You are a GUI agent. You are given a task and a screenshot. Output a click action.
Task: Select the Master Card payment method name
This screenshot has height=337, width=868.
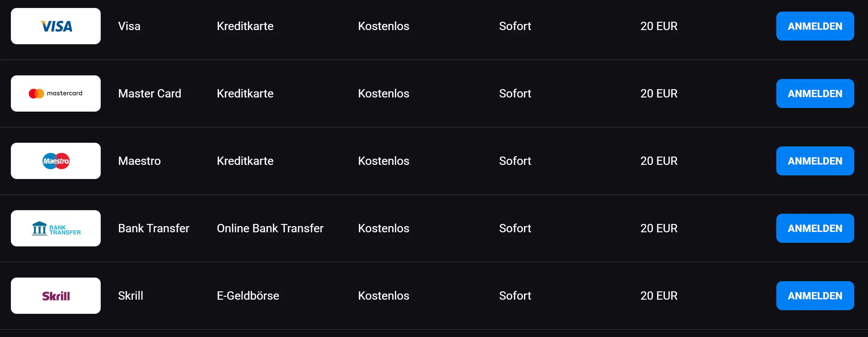click(149, 93)
